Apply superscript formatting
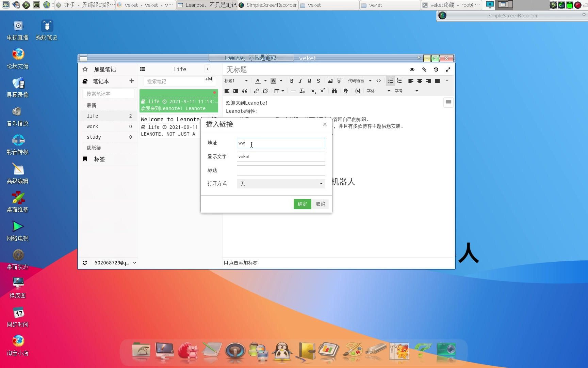 (322, 91)
